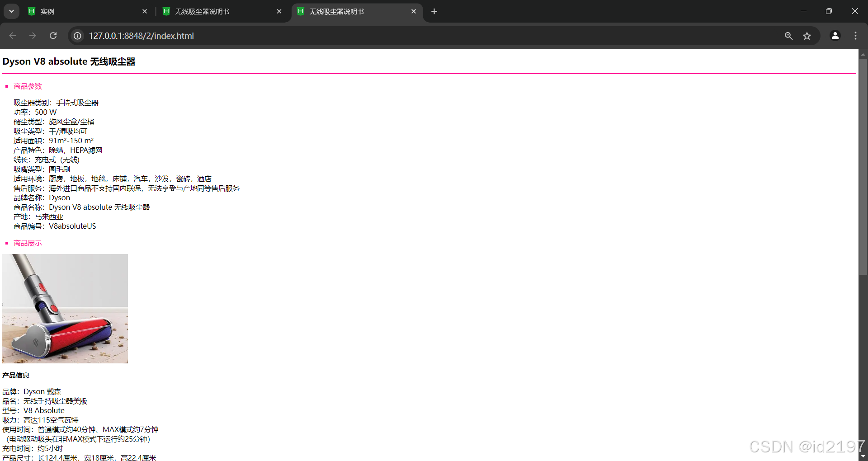
Task: Select the active 无线吸尘器说明书 tab
Action: (357, 11)
